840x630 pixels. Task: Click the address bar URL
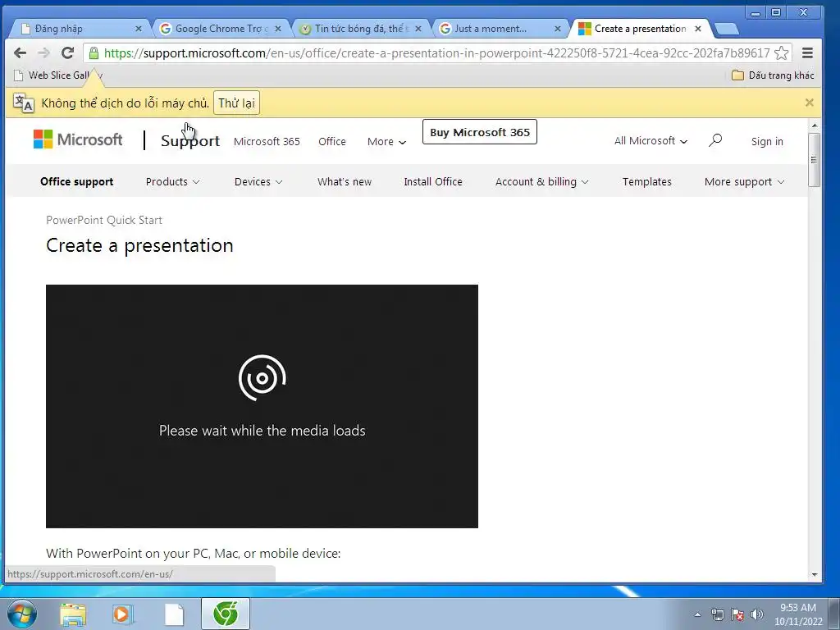tap(436, 53)
